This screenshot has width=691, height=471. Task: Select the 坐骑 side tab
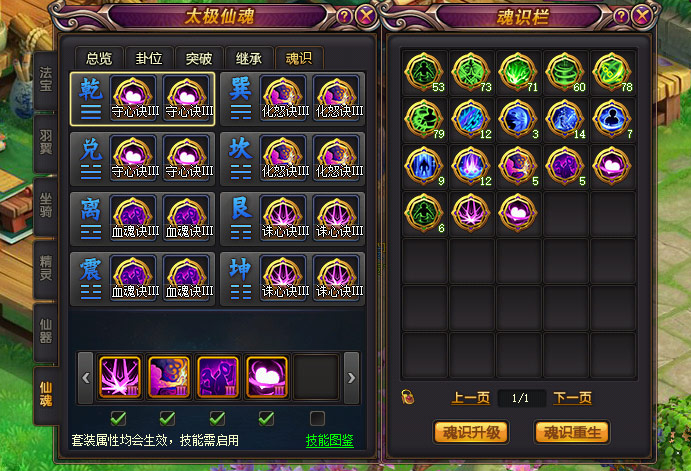(x=46, y=206)
